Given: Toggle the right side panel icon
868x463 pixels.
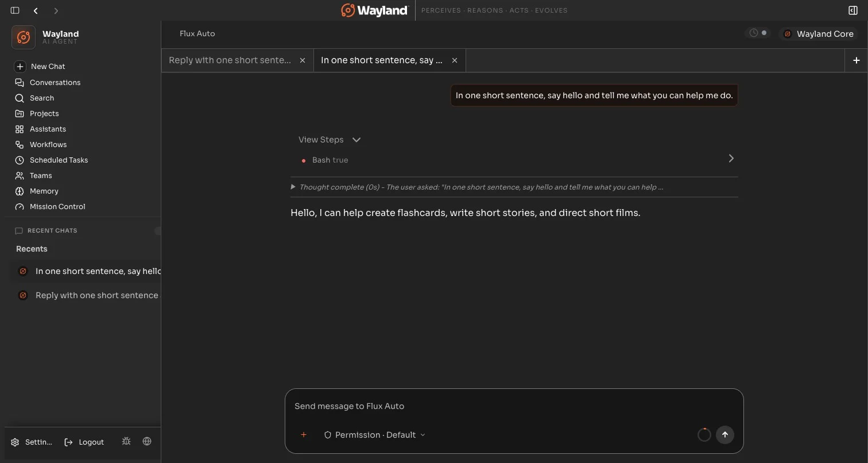Looking at the screenshot, I should (853, 10).
